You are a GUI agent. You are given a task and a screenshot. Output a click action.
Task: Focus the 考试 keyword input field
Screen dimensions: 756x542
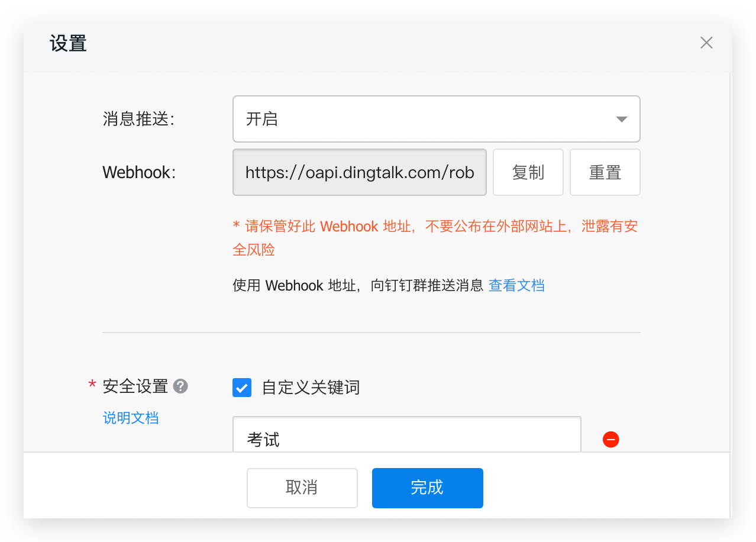click(407, 435)
